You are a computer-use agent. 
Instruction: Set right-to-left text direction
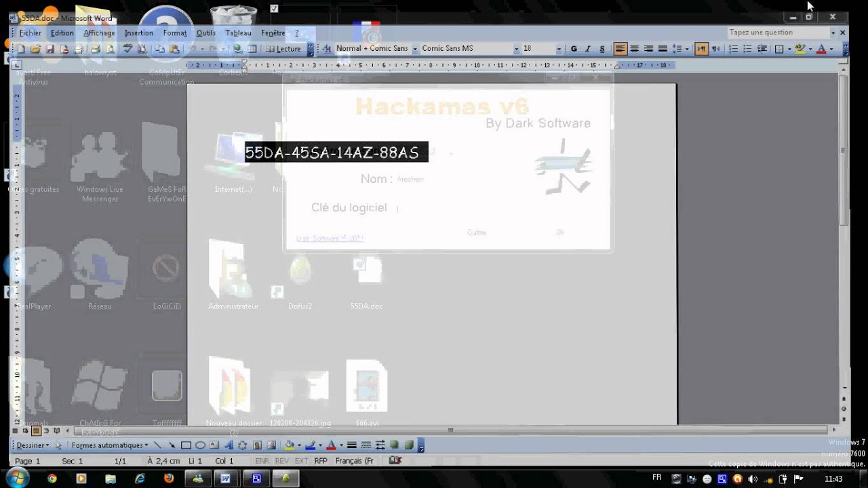click(x=715, y=49)
